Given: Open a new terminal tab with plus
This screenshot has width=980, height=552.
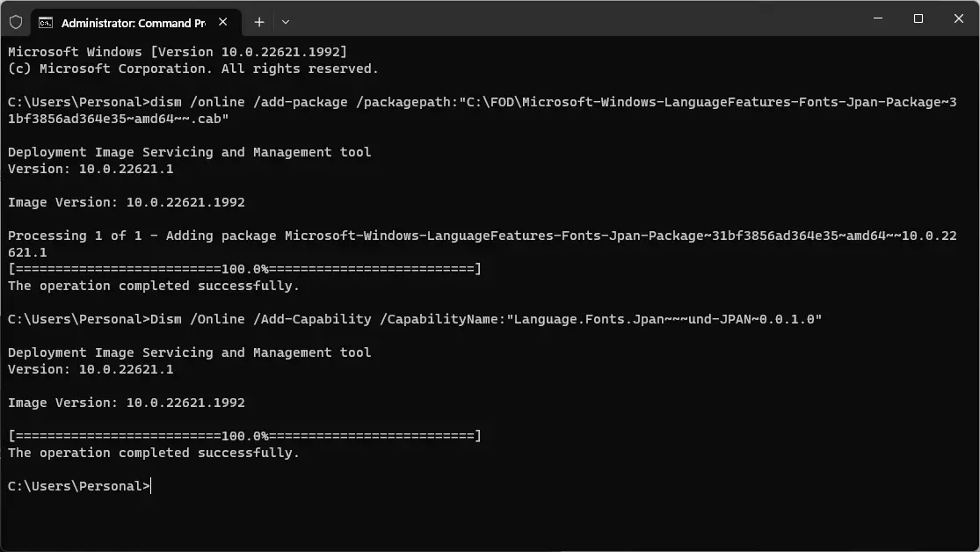Looking at the screenshot, I should [258, 23].
